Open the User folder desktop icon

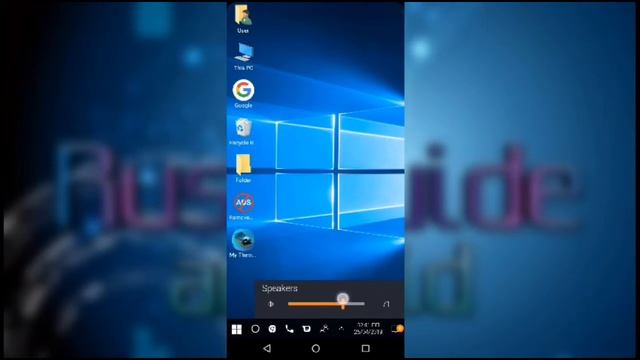(243, 19)
